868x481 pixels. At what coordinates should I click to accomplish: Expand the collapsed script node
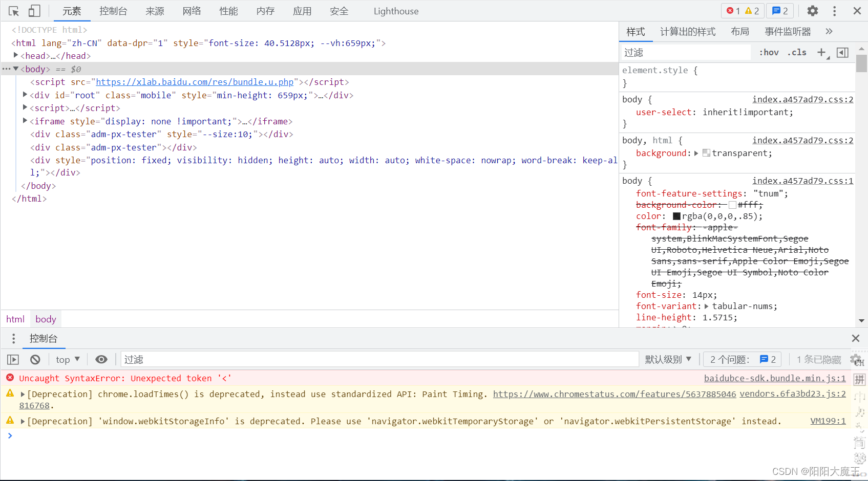click(x=25, y=107)
